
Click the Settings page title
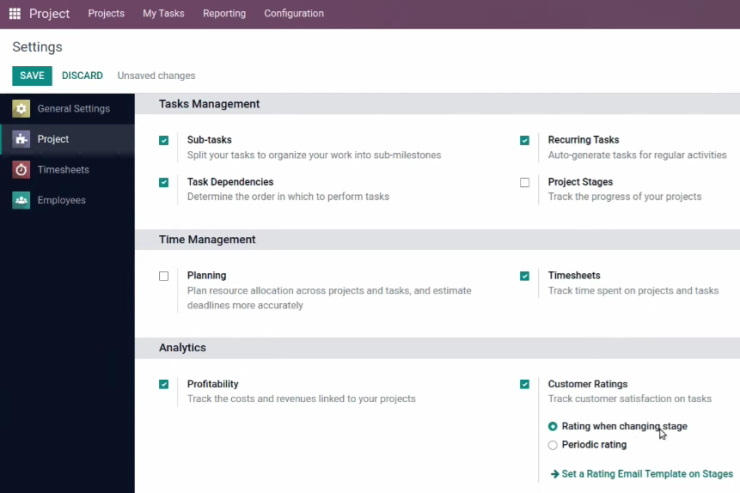[x=37, y=47]
